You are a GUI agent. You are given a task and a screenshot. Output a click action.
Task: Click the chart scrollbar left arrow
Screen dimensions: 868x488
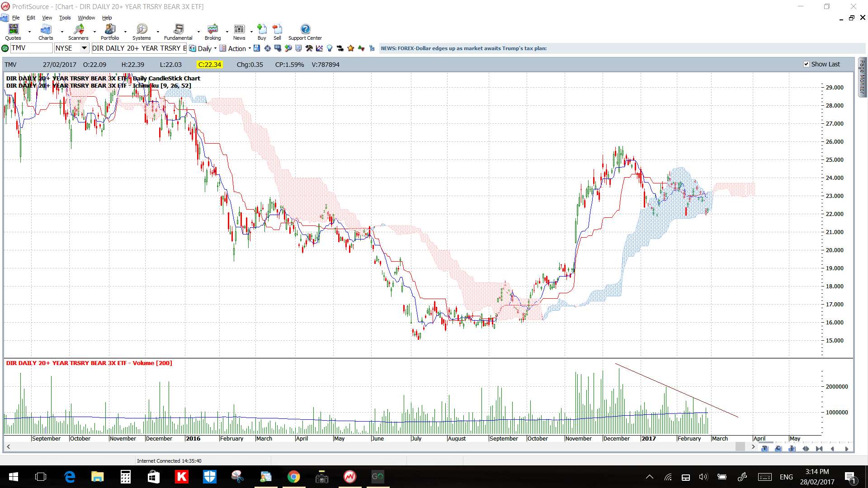[8, 446]
